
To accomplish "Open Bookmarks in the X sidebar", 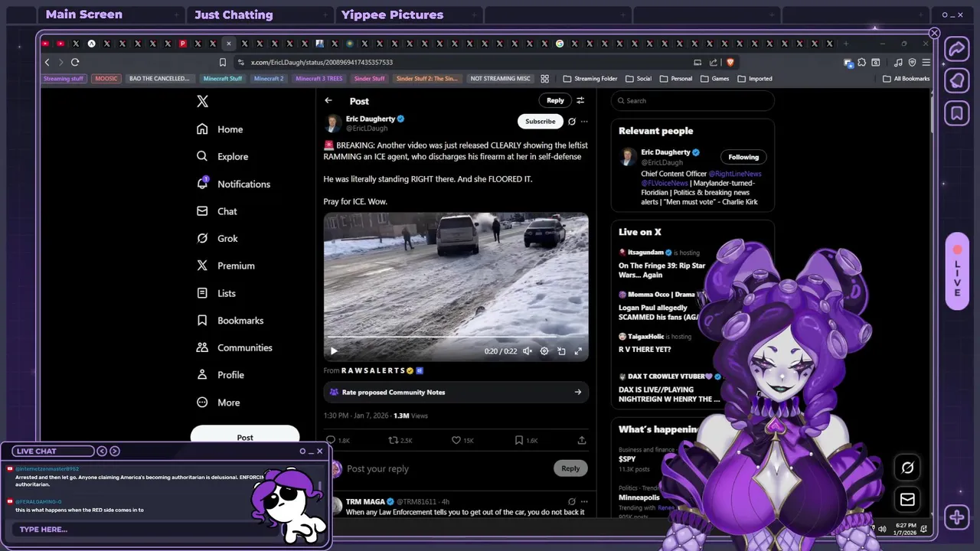I will pos(230,321).
